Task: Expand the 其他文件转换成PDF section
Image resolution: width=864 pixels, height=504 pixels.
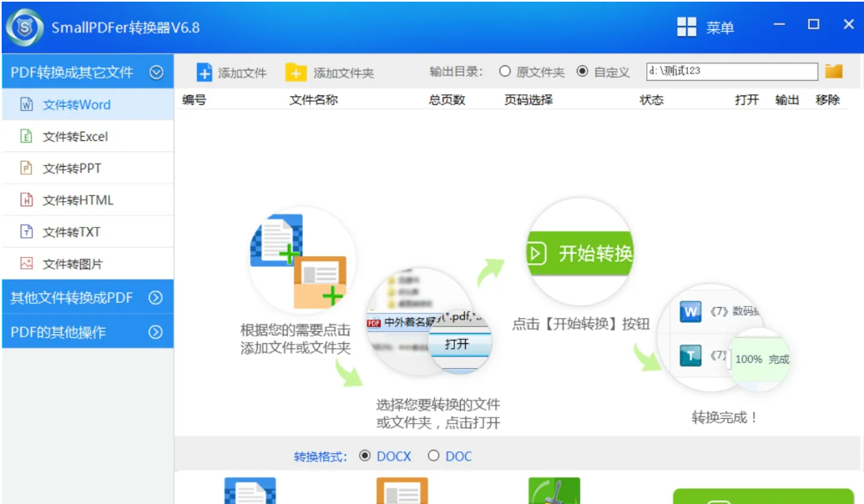Action: click(x=156, y=297)
